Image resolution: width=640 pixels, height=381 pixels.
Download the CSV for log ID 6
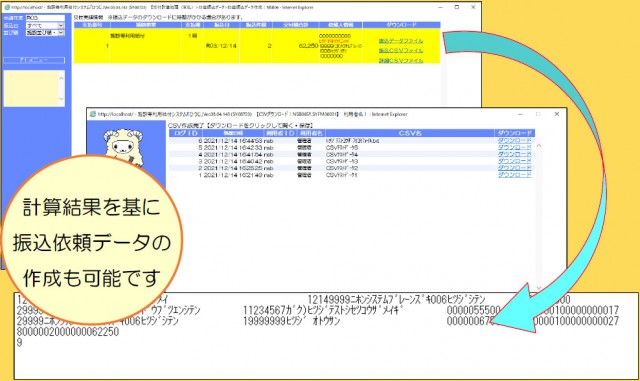click(x=515, y=140)
